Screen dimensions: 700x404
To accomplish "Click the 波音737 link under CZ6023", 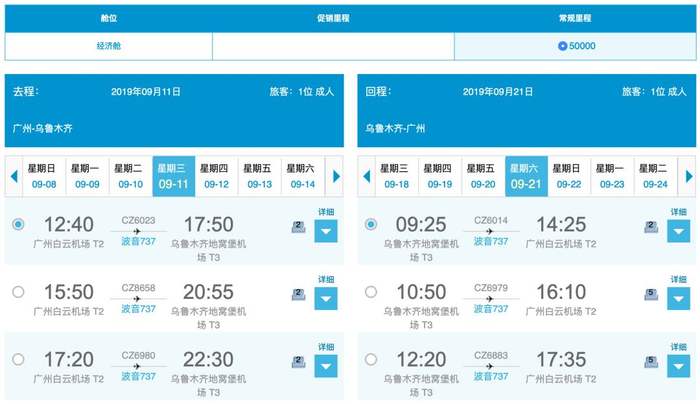I will pyautogui.click(x=138, y=241).
